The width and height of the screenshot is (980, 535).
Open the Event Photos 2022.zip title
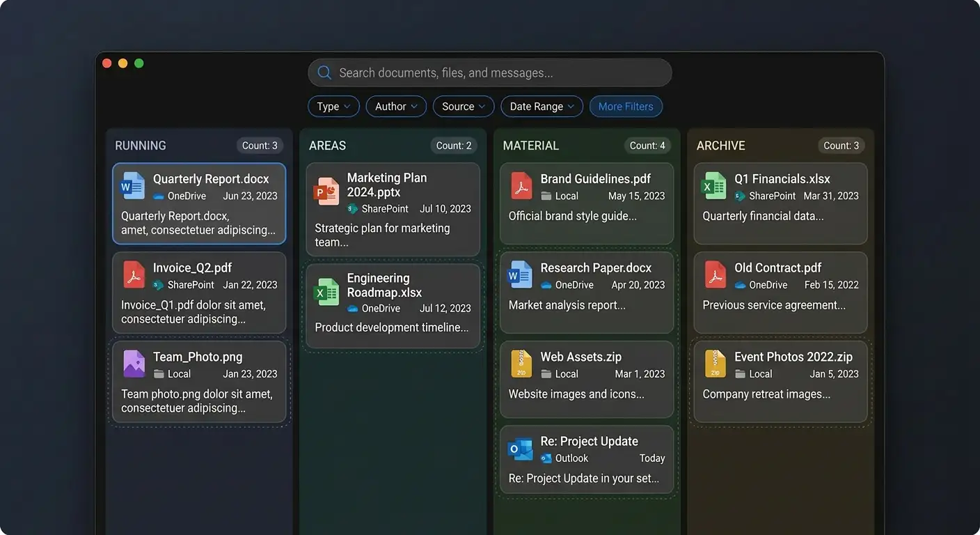793,357
